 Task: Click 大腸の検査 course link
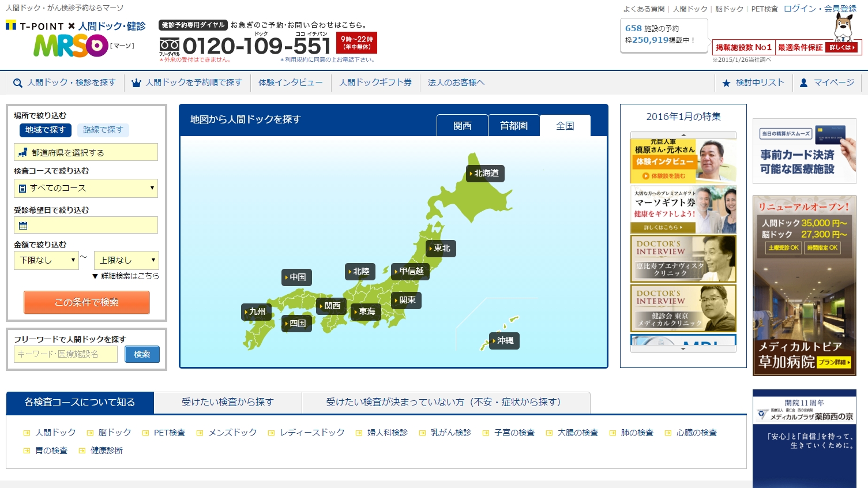coord(577,433)
